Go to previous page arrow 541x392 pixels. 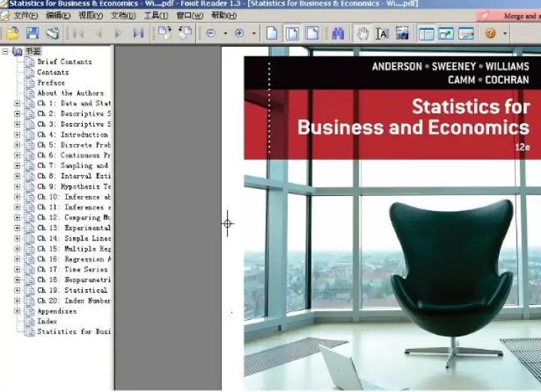click(98, 34)
